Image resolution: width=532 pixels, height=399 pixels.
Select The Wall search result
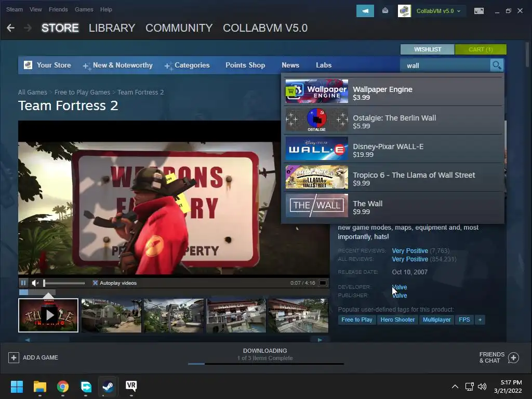394,206
